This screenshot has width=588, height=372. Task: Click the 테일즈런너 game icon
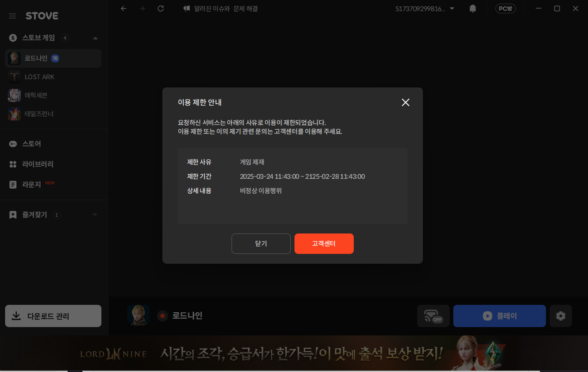coord(14,114)
